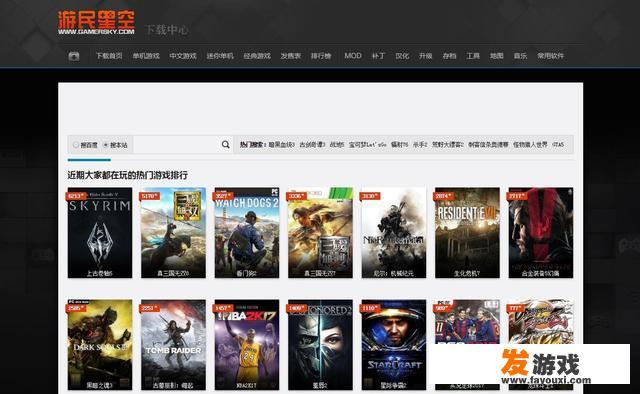The height and width of the screenshot is (394, 640).
Task: Go to the 排行榜 rankings page
Action: 321,56
